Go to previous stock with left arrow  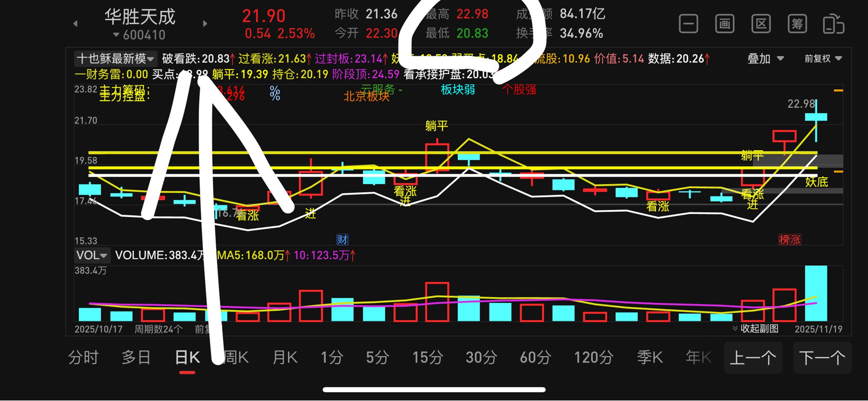75,23
